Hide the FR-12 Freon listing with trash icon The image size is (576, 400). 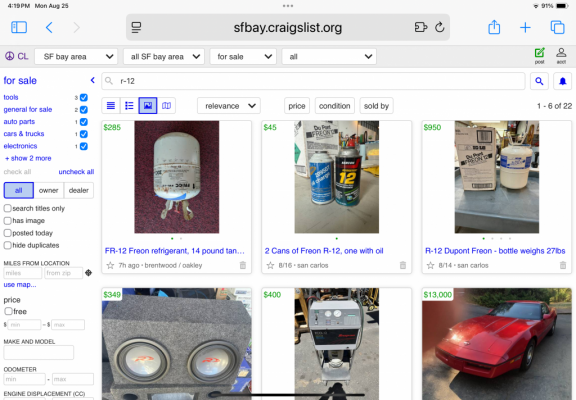243,265
